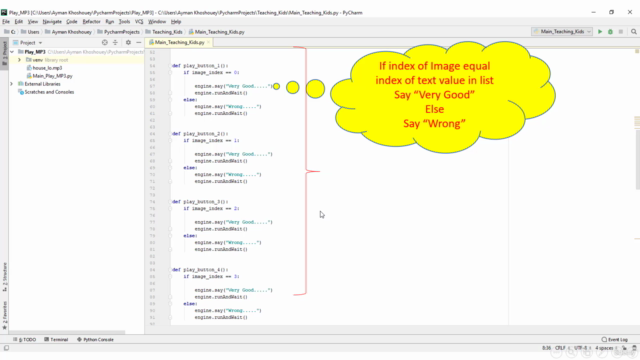Run the Main_Teaching_Kids configuration
Screen dimensions: 640x360
point(600,32)
